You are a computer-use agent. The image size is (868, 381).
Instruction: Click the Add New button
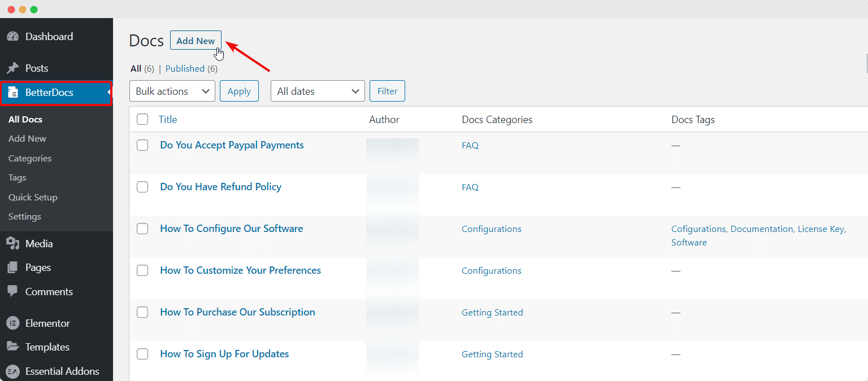point(196,40)
